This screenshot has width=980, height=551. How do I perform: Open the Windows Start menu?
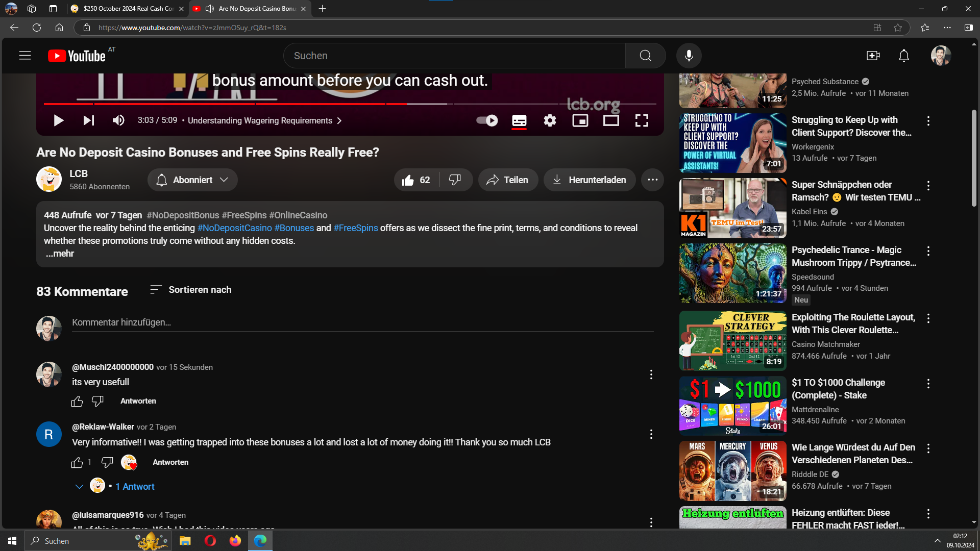tap(12, 541)
